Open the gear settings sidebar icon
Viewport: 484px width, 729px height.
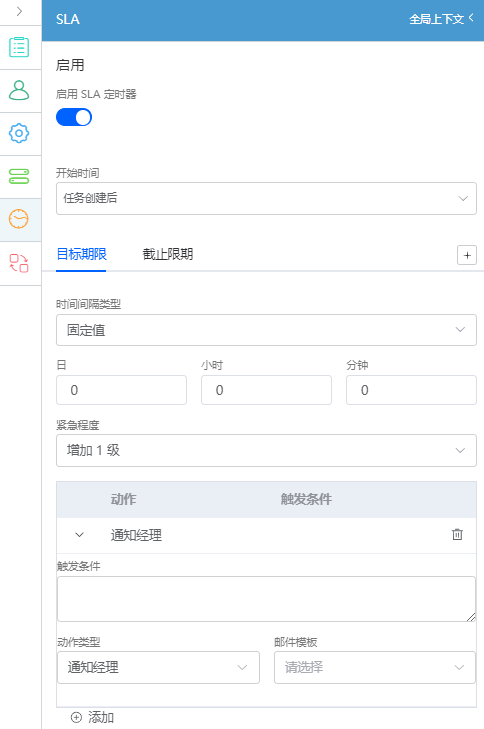[19, 133]
